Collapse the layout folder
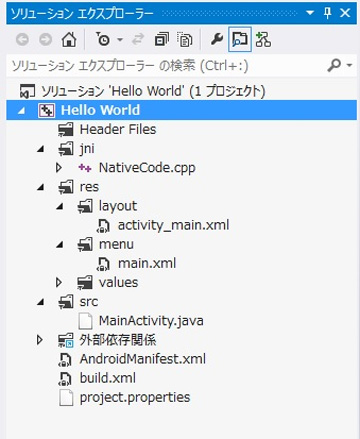 (x=60, y=207)
